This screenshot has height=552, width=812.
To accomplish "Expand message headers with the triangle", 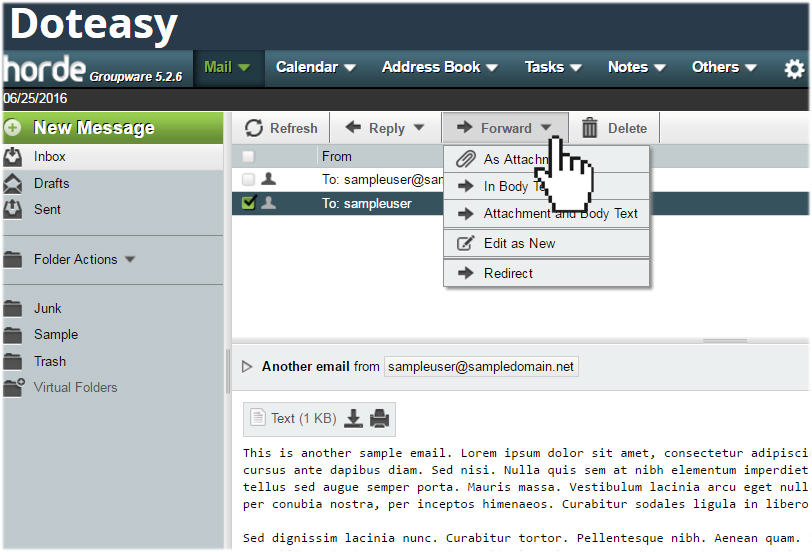I will pyautogui.click(x=247, y=367).
